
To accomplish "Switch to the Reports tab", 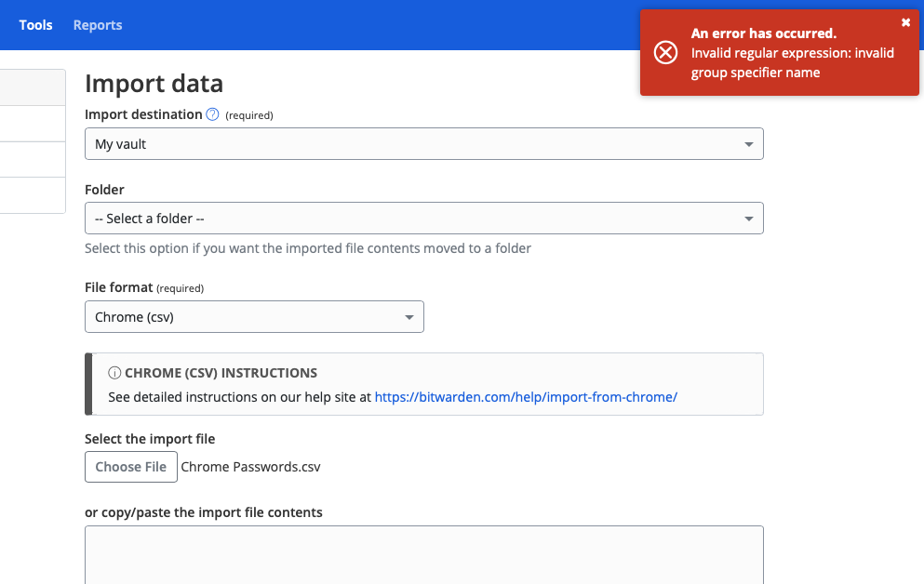I will (x=98, y=25).
